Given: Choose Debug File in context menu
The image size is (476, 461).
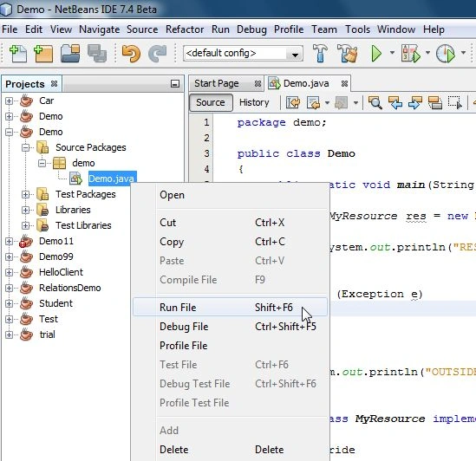Looking at the screenshot, I should [x=230, y=326].
